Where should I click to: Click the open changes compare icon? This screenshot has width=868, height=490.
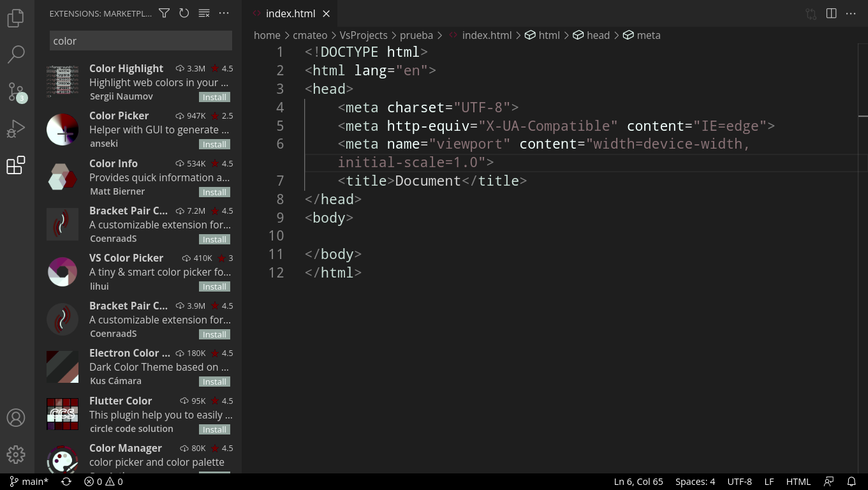[x=811, y=13]
